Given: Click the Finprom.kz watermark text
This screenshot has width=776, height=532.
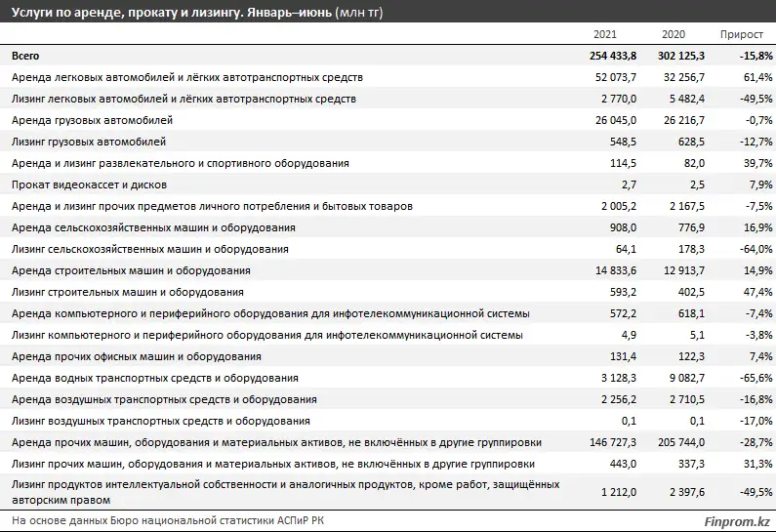Looking at the screenshot, I should point(736,521).
